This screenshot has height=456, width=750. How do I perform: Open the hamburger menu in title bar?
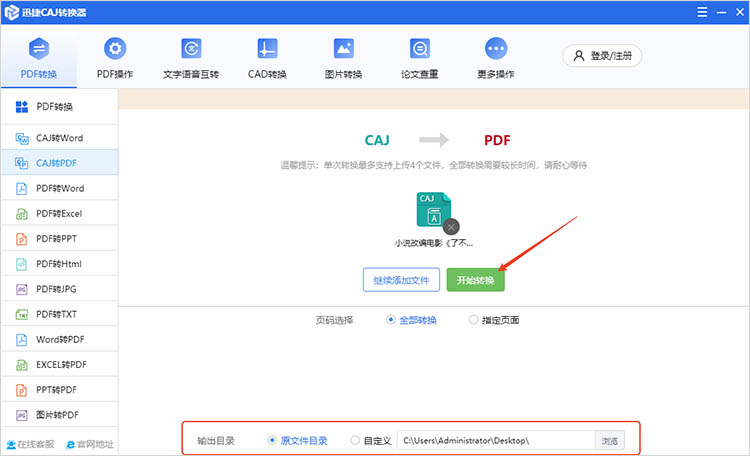tap(702, 12)
